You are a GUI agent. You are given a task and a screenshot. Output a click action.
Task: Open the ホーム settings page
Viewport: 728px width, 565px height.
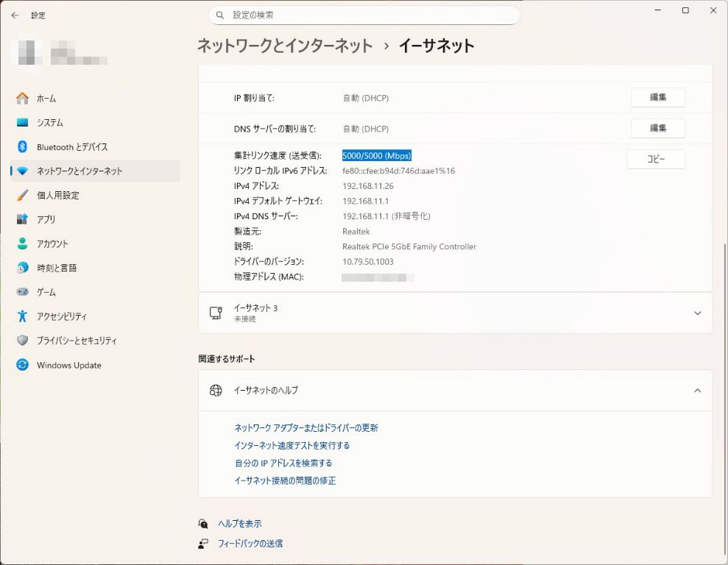(x=95, y=99)
